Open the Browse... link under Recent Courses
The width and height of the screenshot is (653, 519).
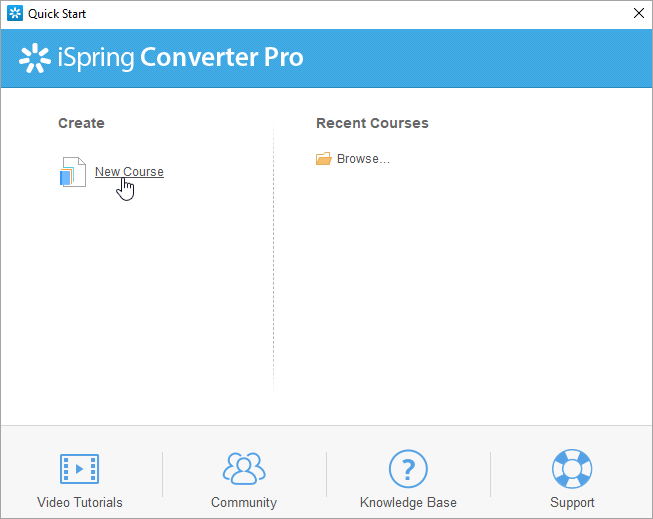[x=363, y=159]
